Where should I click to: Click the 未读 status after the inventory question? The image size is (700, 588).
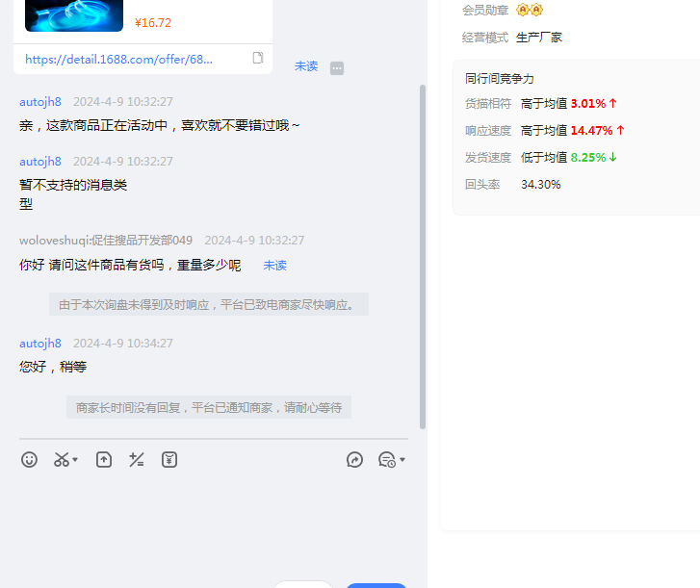click(x=274, y=266)
